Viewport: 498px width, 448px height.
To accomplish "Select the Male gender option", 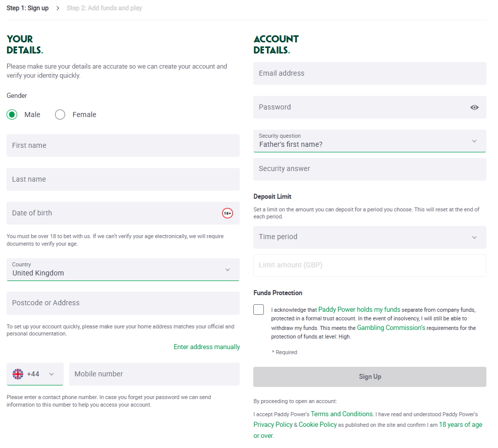I will (12, 115).
